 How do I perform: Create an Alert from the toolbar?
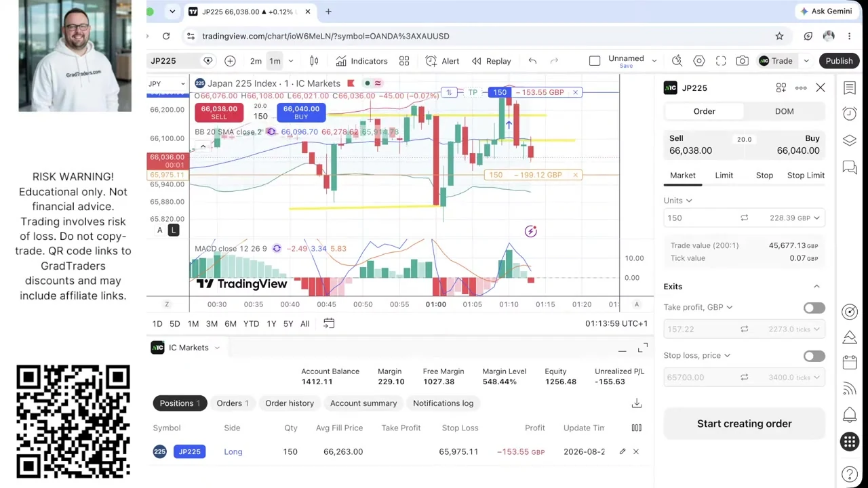pos(442,61)
